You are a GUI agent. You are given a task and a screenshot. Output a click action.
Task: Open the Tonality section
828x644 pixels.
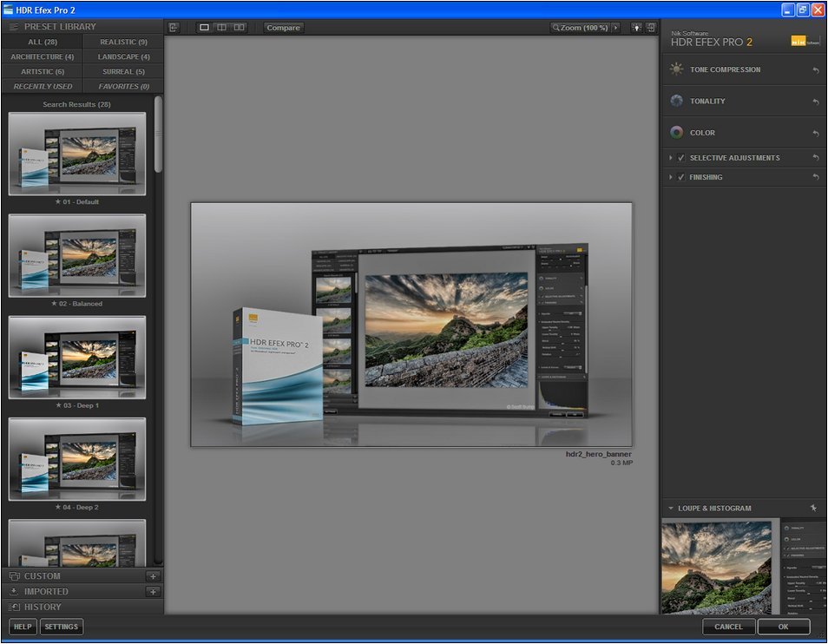pyautogui.click(x=707, y=101)
